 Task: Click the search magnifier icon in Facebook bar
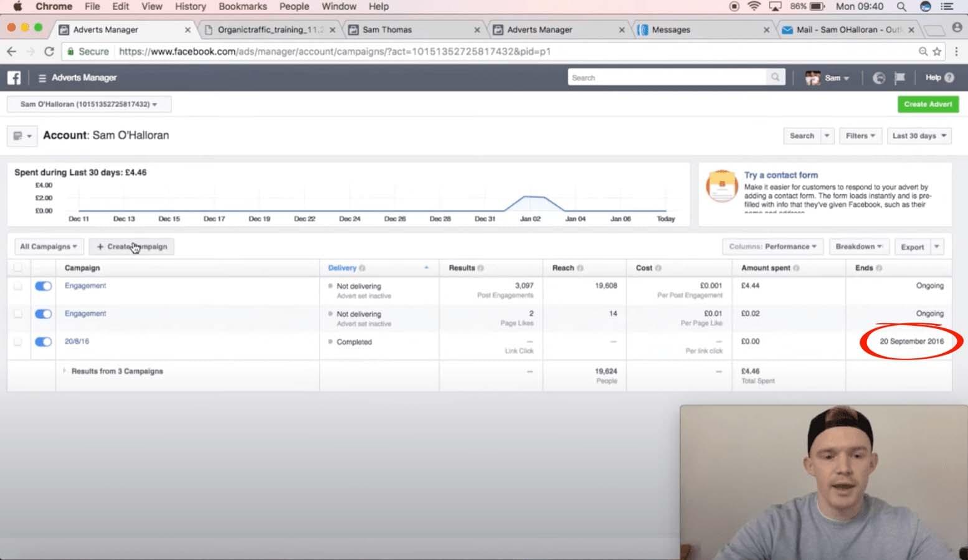coord(775,77)
